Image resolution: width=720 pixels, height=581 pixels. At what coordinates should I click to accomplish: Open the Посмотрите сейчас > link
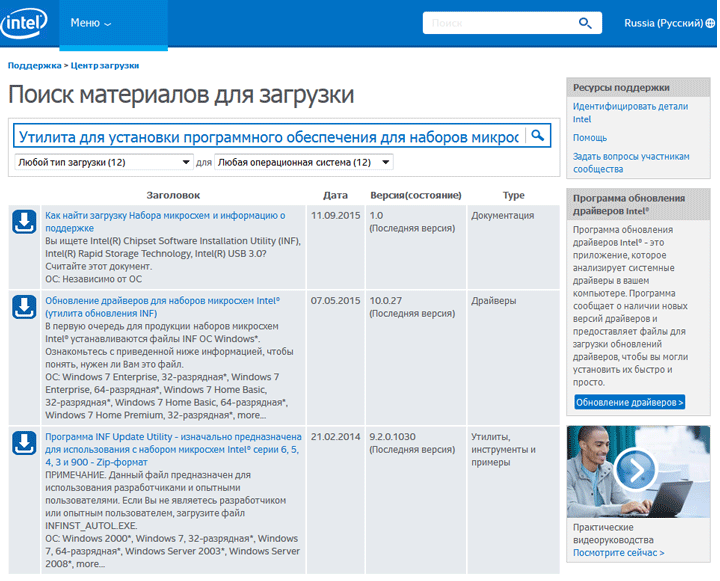[x=618, y=553]
